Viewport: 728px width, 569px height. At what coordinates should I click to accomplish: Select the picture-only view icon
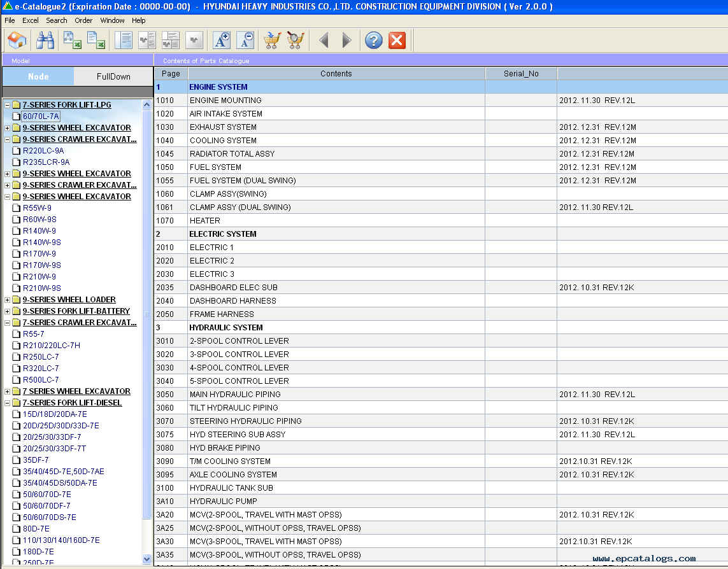[194, 40]
